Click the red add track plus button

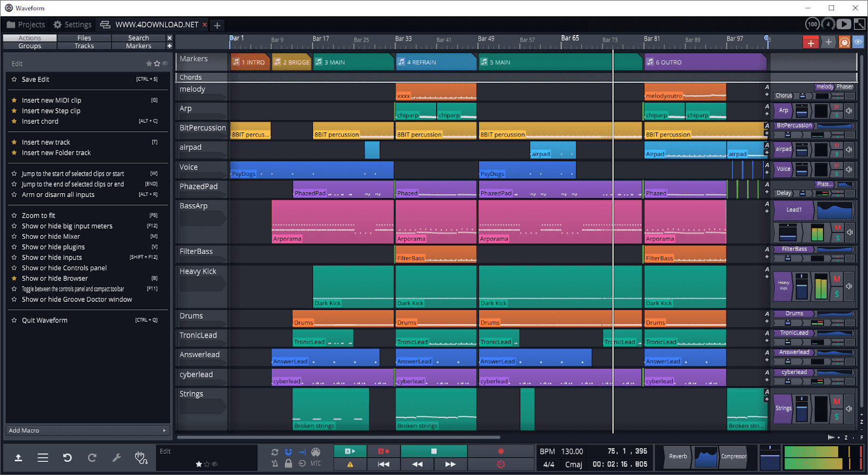pyautogui.click(x=810, y=42)
